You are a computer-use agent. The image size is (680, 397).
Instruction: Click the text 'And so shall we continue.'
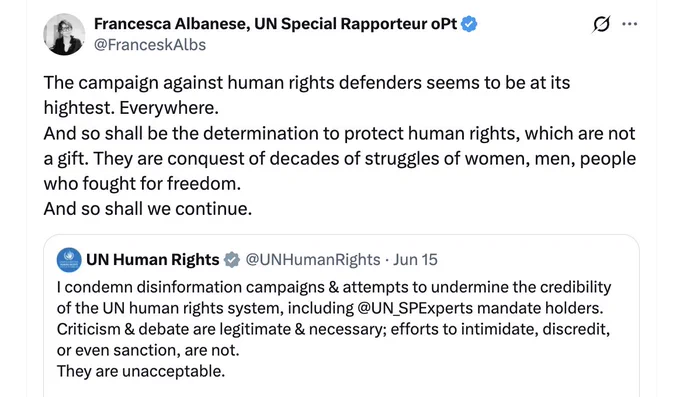147,209
